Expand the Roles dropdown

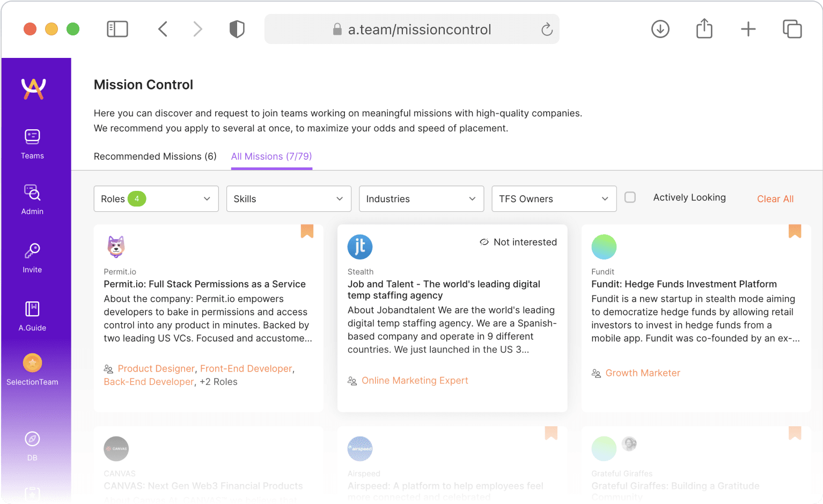coord(156,199)
